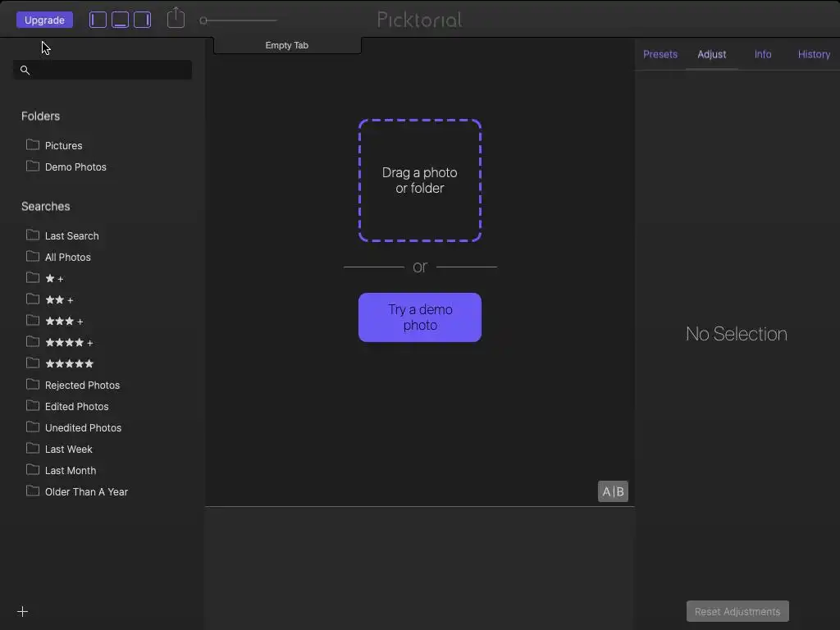Click the Try a demo photo button

point(420,317)
